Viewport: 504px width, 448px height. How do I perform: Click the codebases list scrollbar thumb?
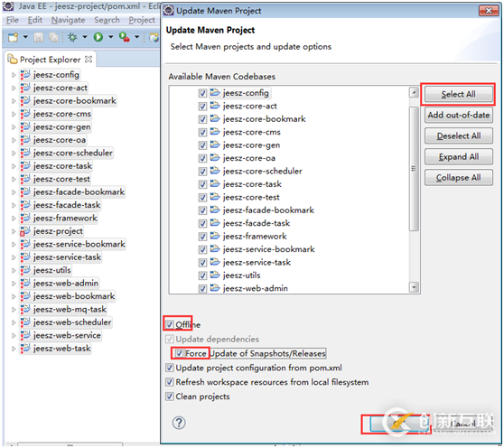click(x=414, y=169)
